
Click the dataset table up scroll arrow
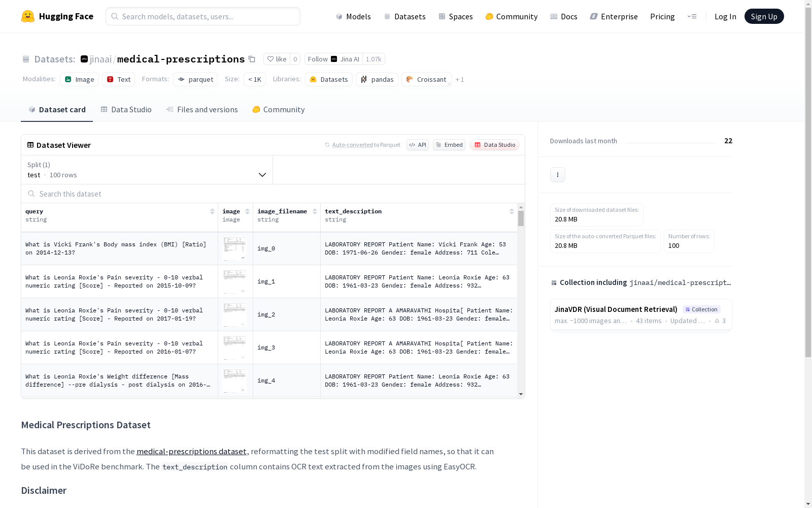(521, 207)
